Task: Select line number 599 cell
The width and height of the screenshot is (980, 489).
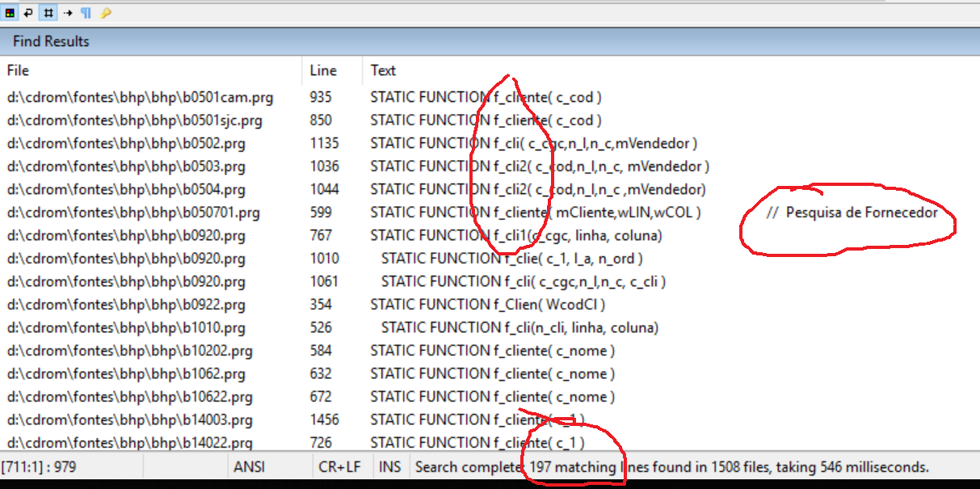Action: click(x=321, y=213)
